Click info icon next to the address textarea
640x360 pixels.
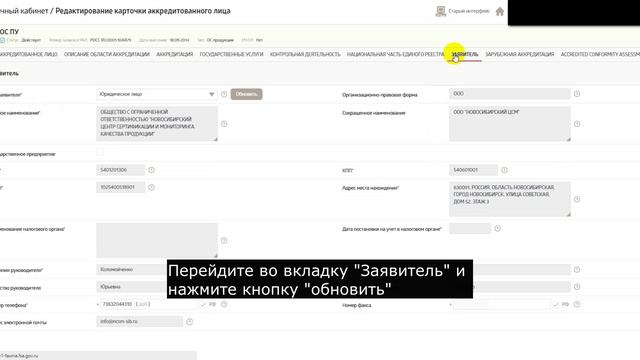pyautogui.click(x=577, y=199)
